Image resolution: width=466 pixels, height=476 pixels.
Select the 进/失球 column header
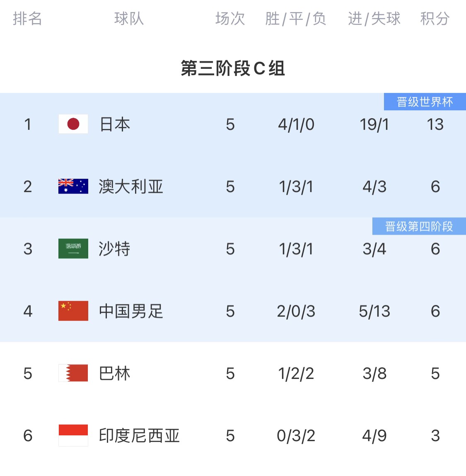(374, 19)
